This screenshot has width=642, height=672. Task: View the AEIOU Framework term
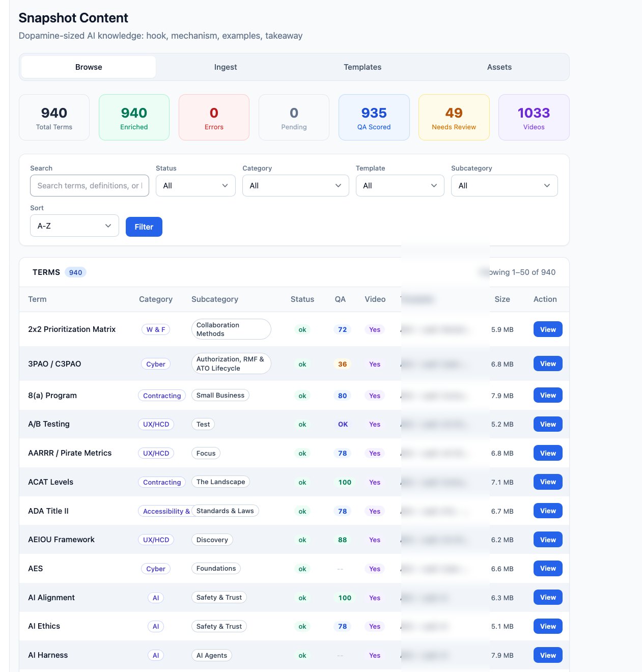(548, 540)
